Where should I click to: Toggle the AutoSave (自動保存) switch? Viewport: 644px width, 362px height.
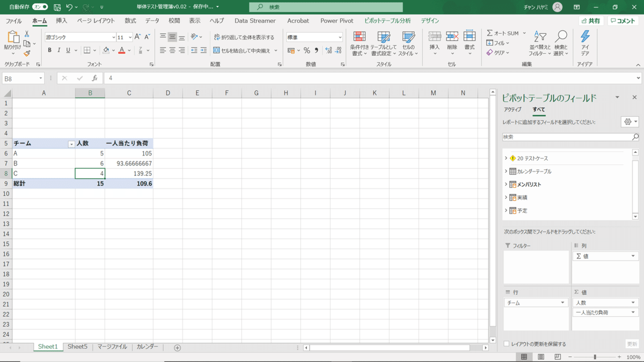point(40,8)
